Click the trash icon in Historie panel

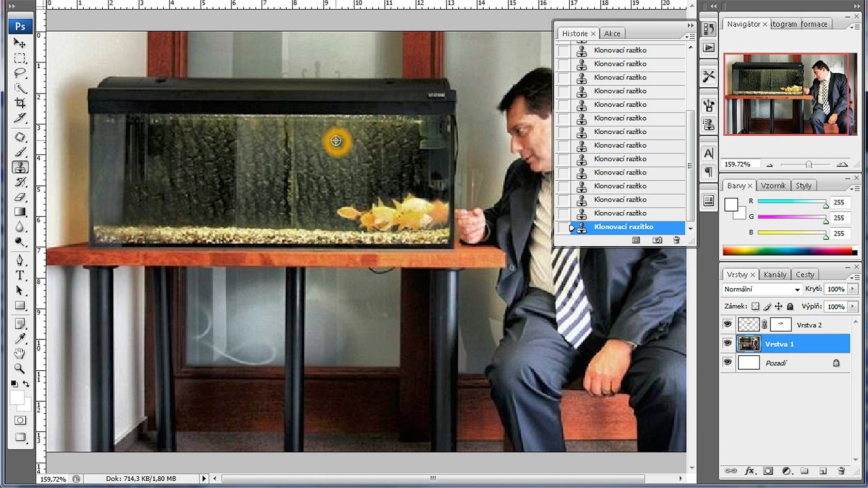click(676, 240)
